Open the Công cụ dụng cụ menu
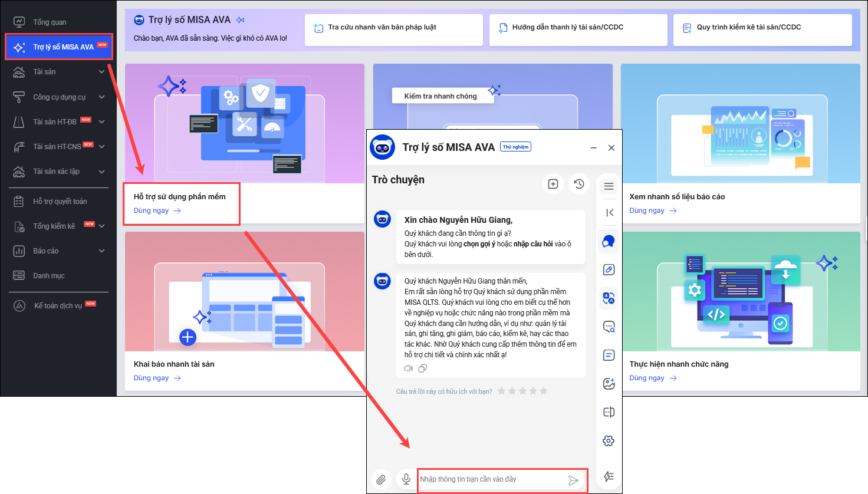The height and width of the screenshot is (494, 868). pyautogui.click(x=59, y=97)
